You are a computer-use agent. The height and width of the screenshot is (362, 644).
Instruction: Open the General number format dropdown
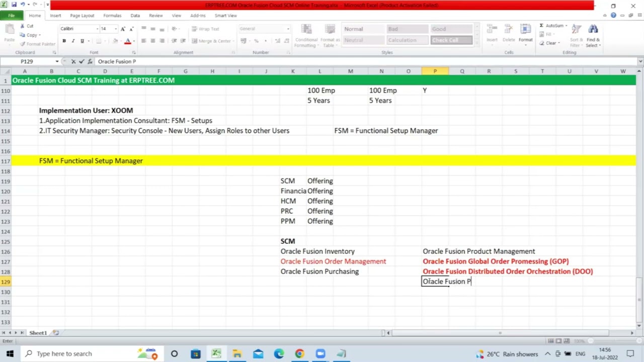[x=288, y=29]
